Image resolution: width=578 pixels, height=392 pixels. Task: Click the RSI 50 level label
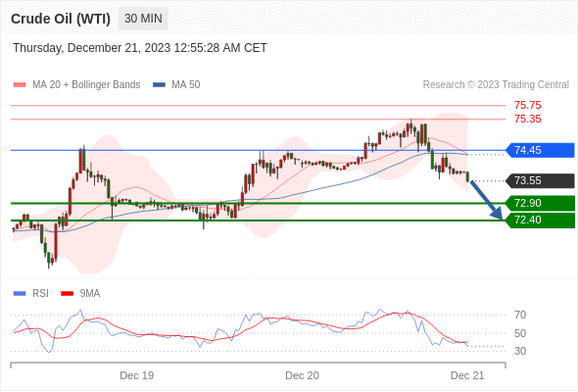click(520, 333)
